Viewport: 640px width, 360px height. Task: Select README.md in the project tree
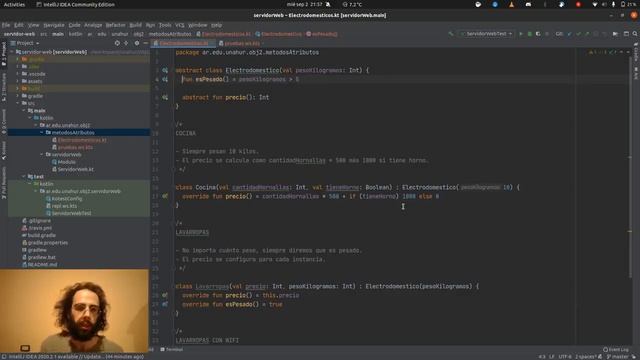(42, 264)
